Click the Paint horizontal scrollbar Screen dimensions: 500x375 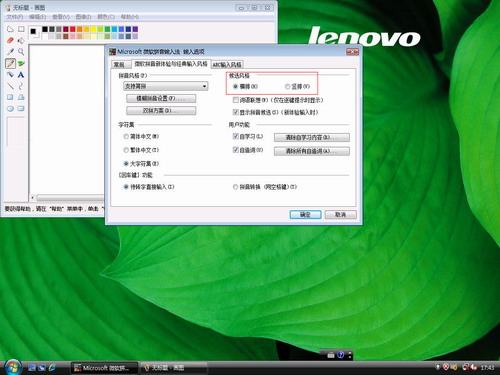pyautogui.click(x=67, y=198)
